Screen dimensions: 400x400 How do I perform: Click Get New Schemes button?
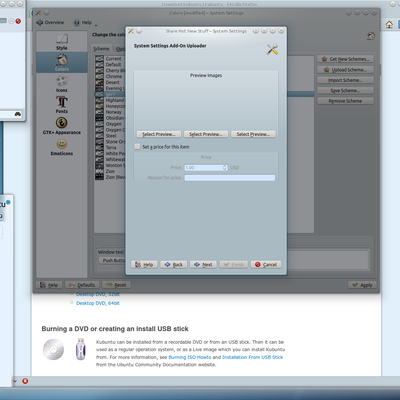345,59
